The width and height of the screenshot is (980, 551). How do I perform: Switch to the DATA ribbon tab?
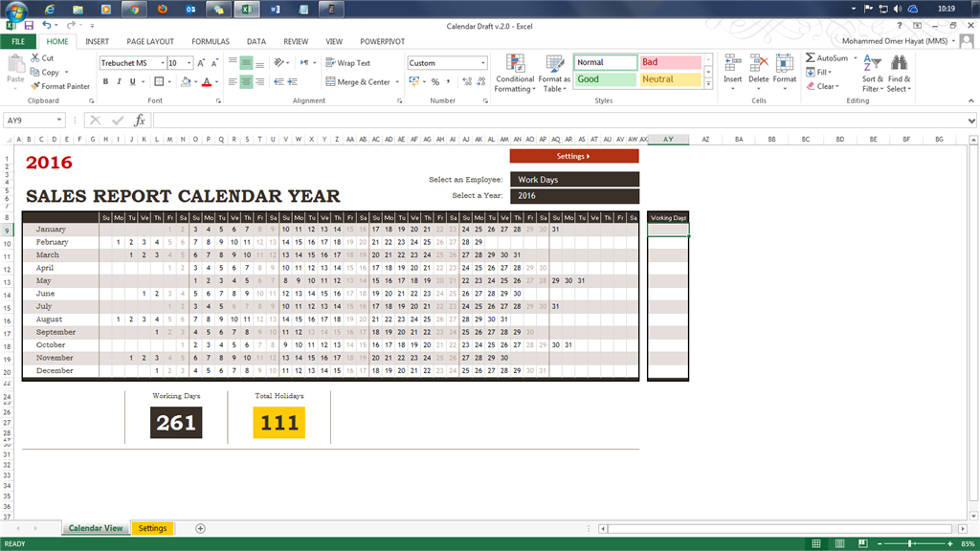pos(256,41)
